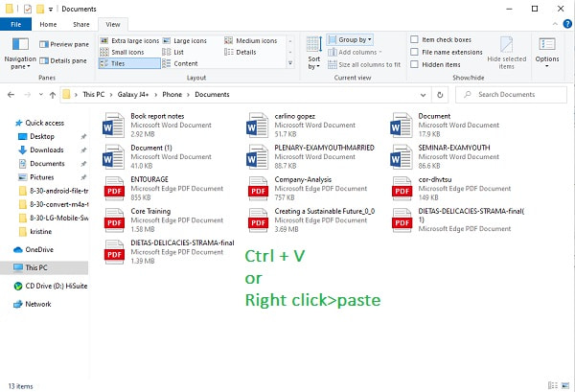Viewport: 575px width, 392px height.
Task: Expand the layout gallery more arrow
Action: tap(290, 63)
